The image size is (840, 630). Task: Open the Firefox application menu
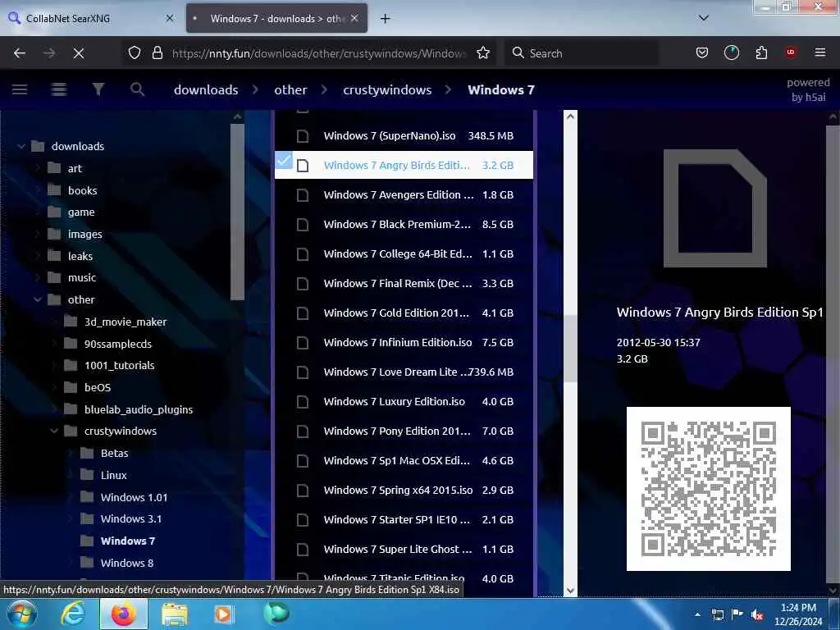pos(820,52)
